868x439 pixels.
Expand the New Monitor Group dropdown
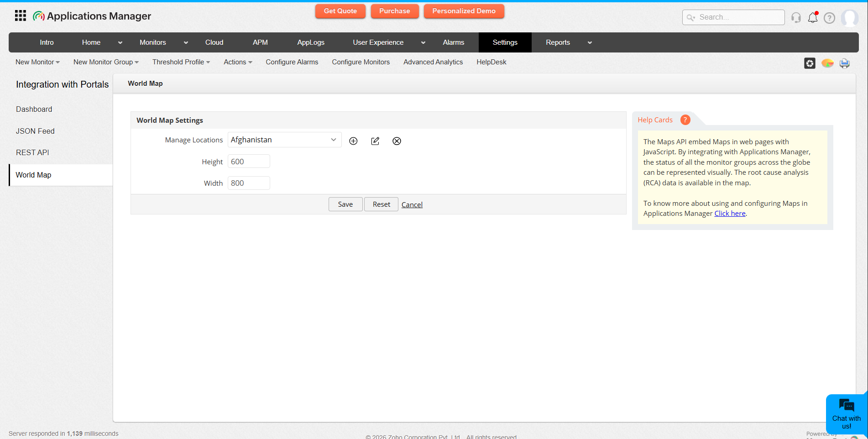pyautogui.click(x=105, y=62)
